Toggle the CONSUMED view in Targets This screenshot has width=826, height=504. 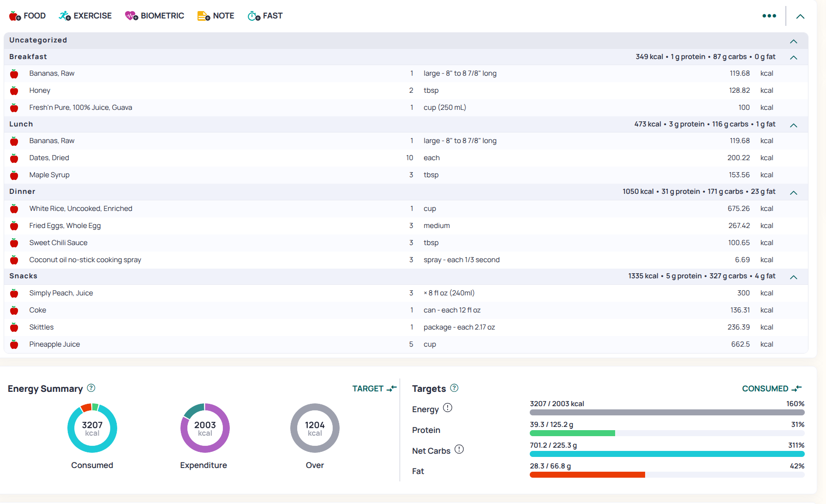pyautogui.click(x=772, y=389)
